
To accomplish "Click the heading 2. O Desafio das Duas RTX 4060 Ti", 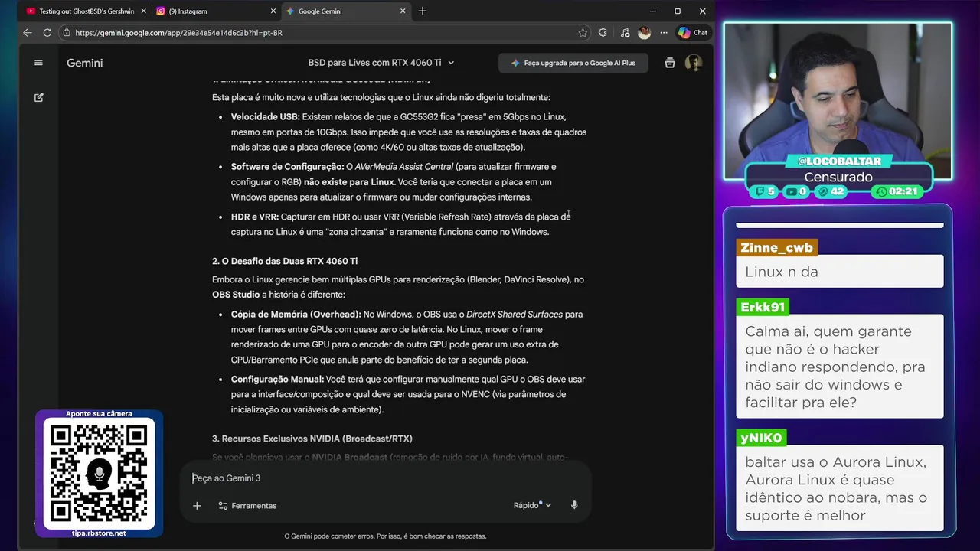I will click(285, 261).
